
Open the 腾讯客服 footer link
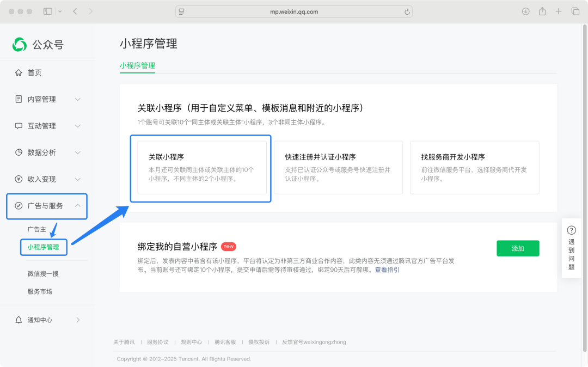point(225,342)
